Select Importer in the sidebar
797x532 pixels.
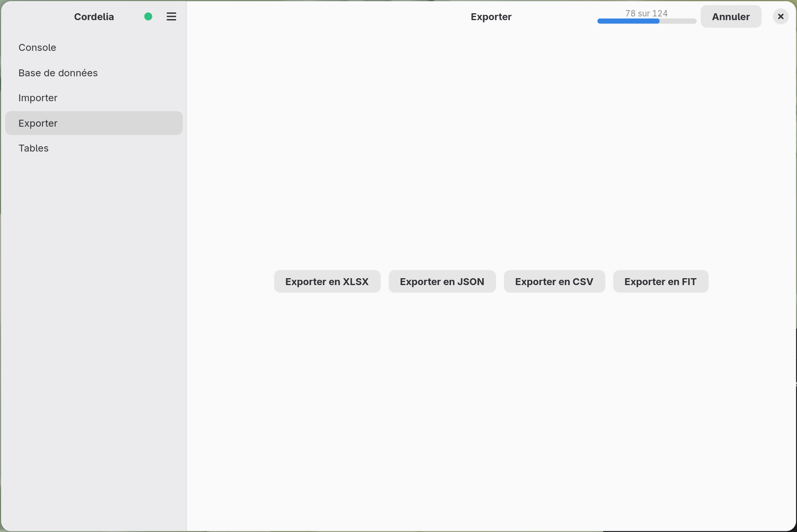pos(94,98)
